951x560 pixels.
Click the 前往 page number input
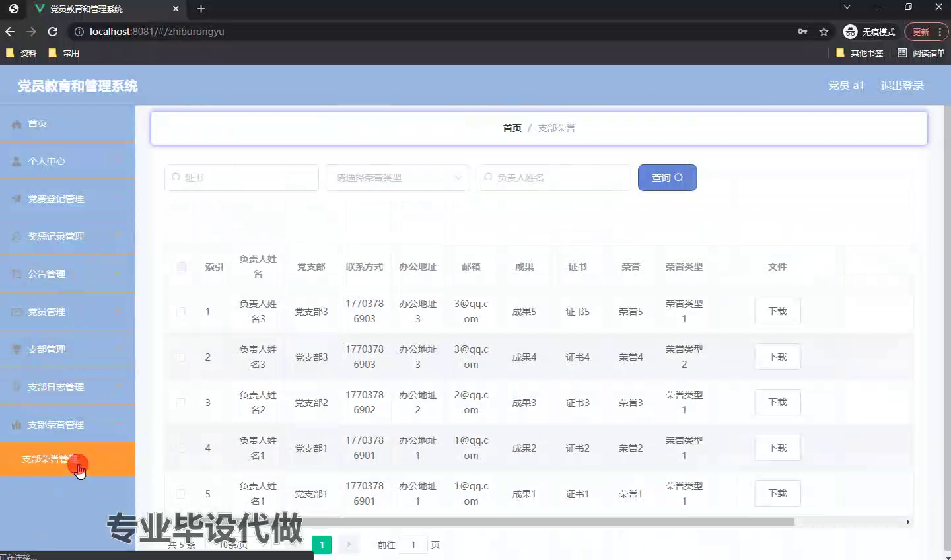pyautogui.click(x=413, y=545)
